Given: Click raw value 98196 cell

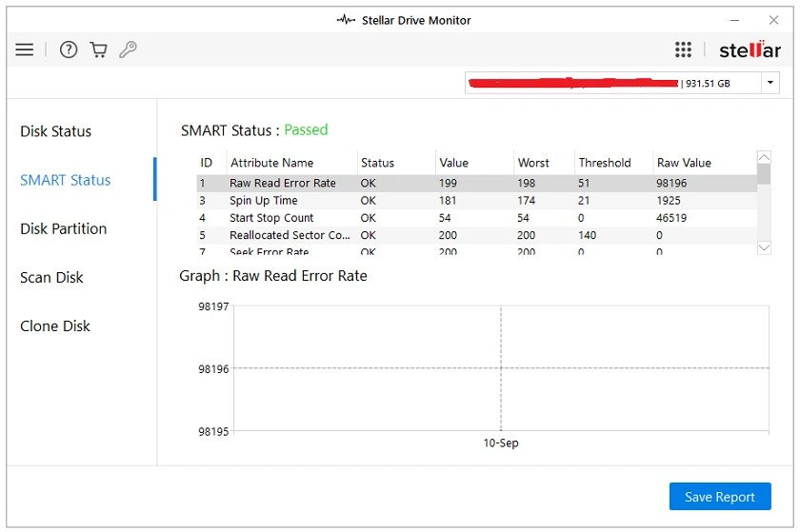Looking at the screenshot, I should (671, 183).
